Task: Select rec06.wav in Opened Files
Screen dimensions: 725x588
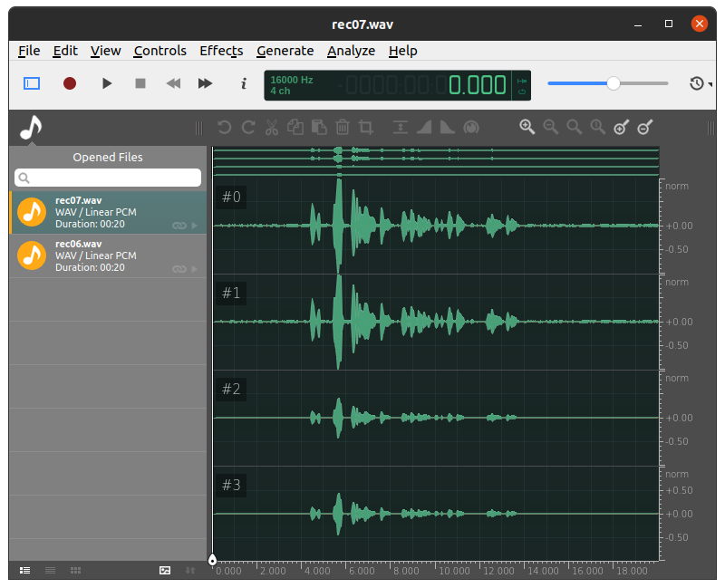Action: click(108, 255)
